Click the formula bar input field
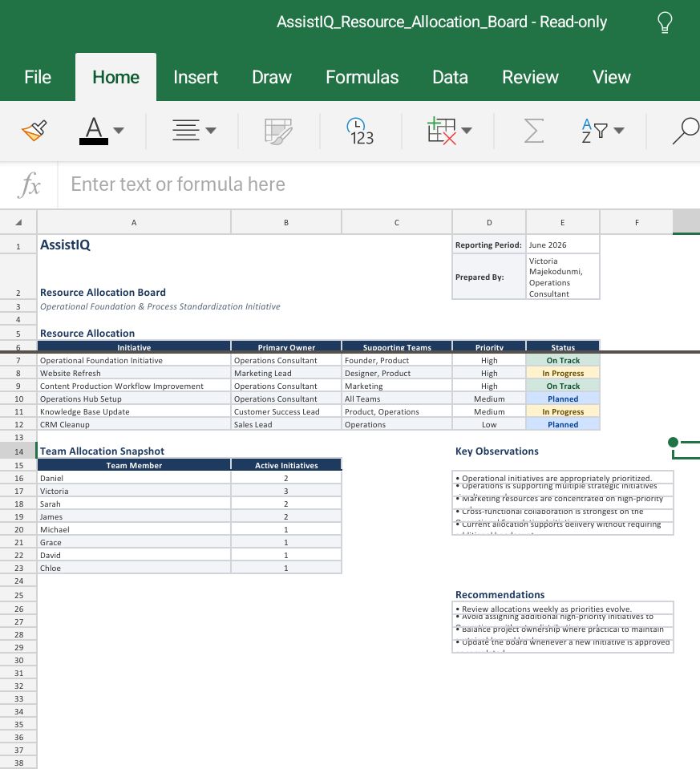Image resolution: width=700 pixels, height=769 pixels. [x=378, y=185]
